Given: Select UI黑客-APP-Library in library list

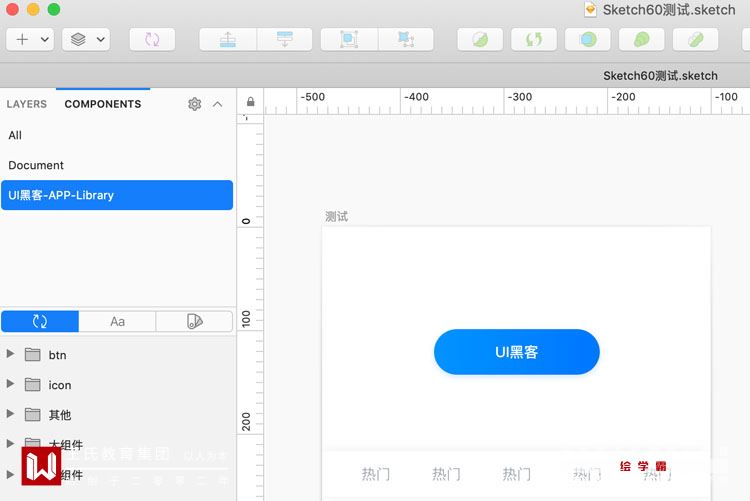Looking at the screenshot, I should click(117, 195).
